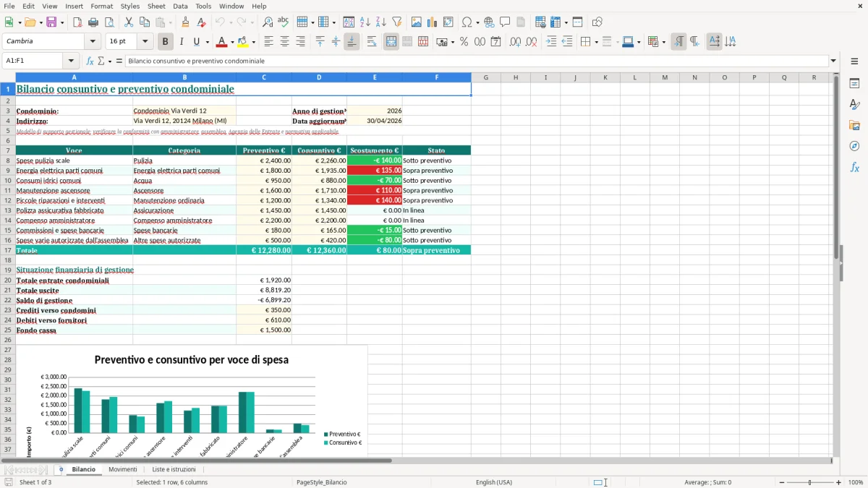Screen dimensions: 868x488
Task: Open the Sheet menu
Action: [x=156, y=6]
